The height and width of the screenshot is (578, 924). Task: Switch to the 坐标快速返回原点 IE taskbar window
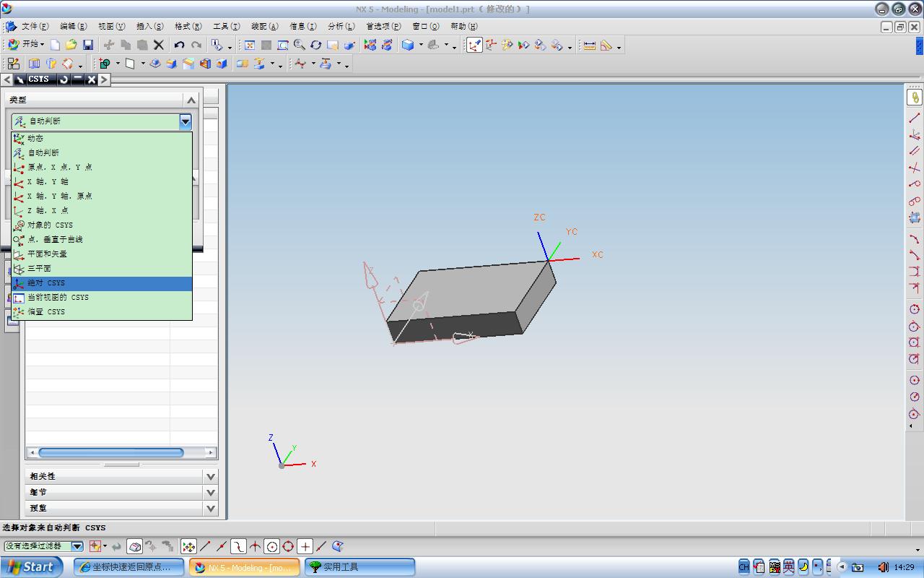(x=128, y=567)
